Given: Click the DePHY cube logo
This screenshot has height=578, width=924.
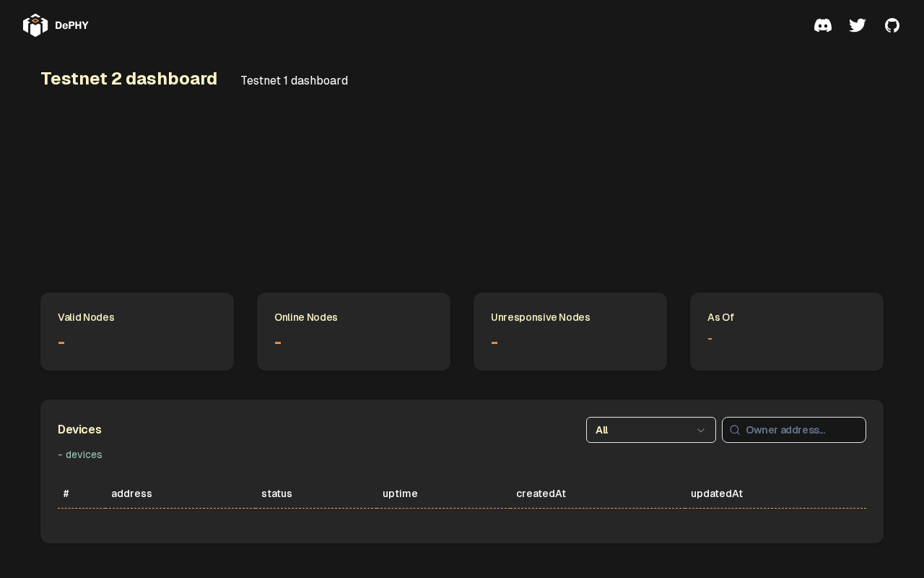Looking at the screenshot, I should click(x=35, y=25).
